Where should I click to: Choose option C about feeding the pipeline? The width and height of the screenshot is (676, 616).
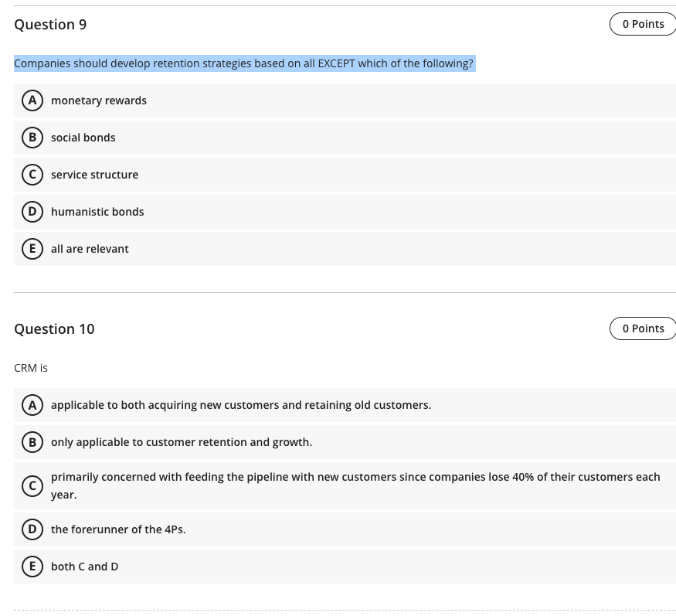32,485
